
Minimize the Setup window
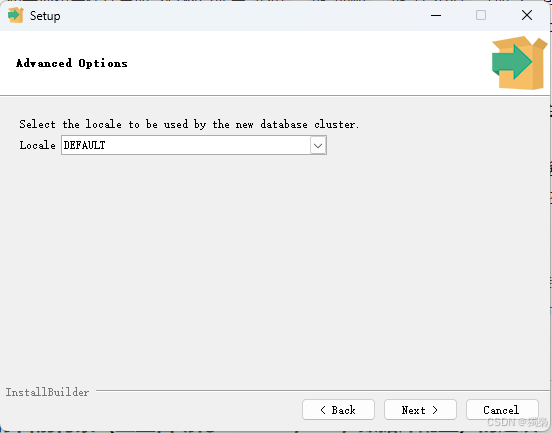[x=436, y=15]
